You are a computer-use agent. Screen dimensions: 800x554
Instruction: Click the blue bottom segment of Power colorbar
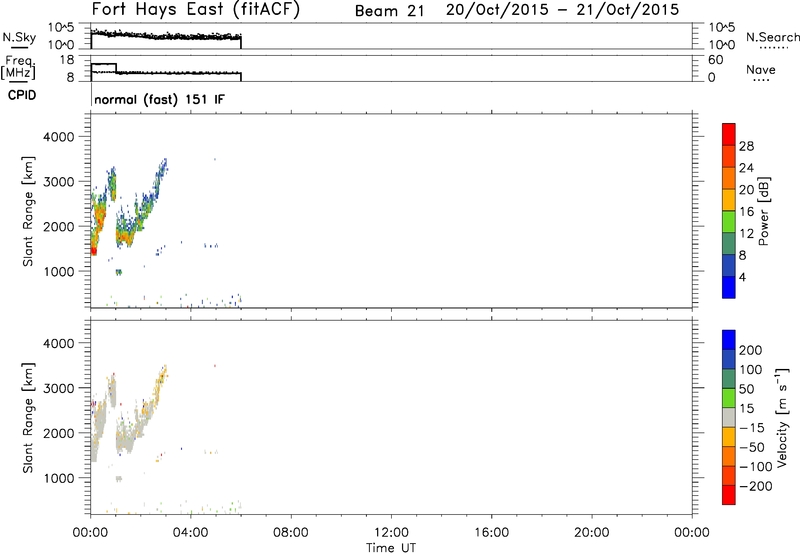[x=729, y=287]
